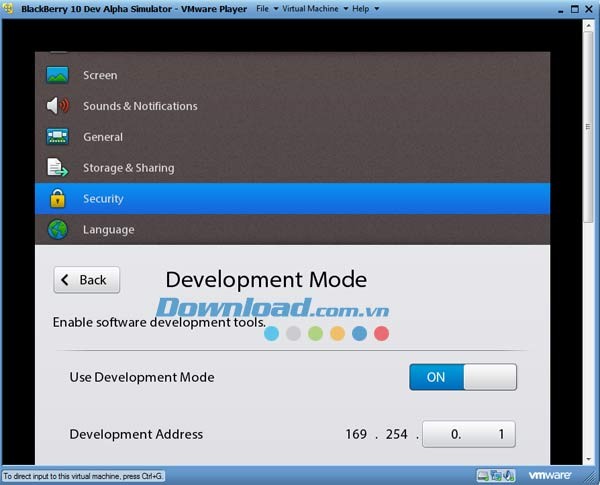Click the network adapter status icon
The height and width of the screenshot is (485, 600).
tap(496, 475)
